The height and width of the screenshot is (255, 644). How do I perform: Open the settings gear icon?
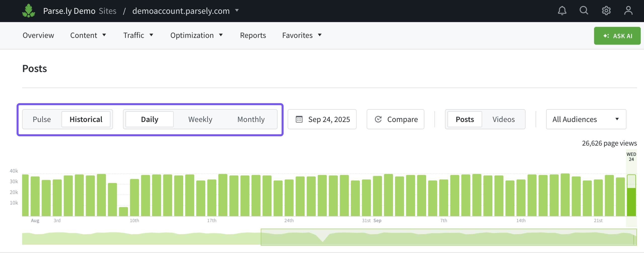point(606,11)
